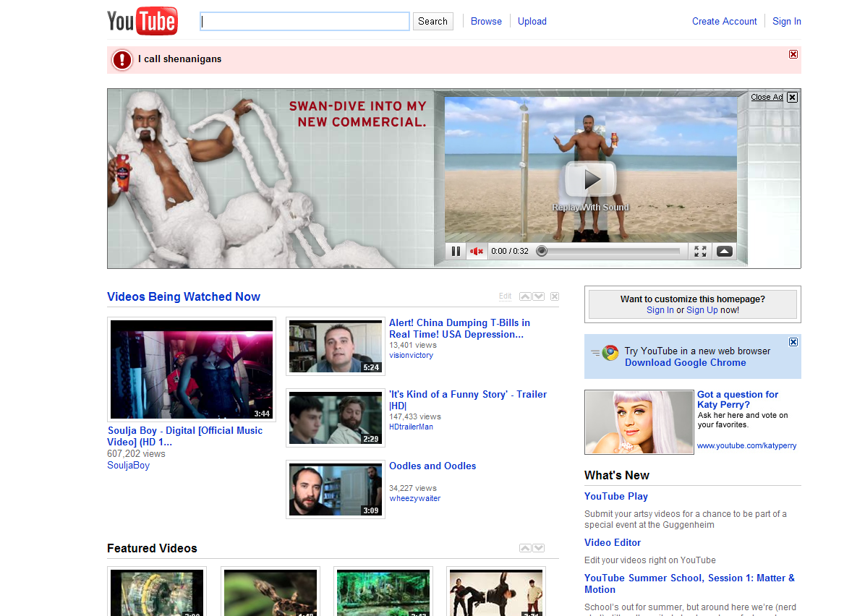This screenshot has width=865, height=616.
Task: Open the Upload menu item
Action: [x=532, y=22]
